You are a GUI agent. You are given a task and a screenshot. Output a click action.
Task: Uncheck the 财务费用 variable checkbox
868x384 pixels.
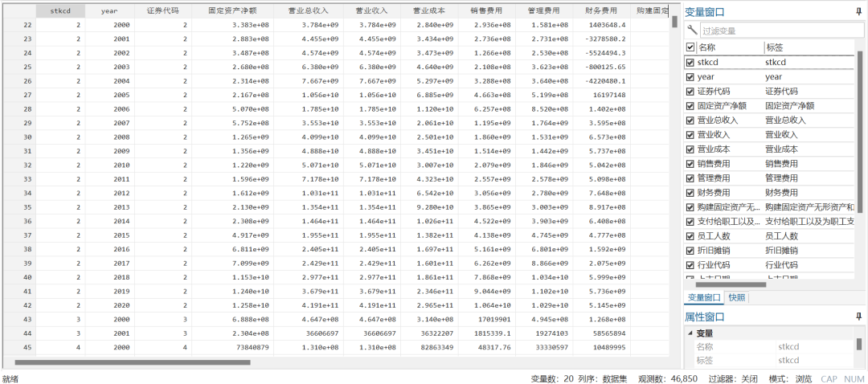pyautogui.click(x=690, y=193)
